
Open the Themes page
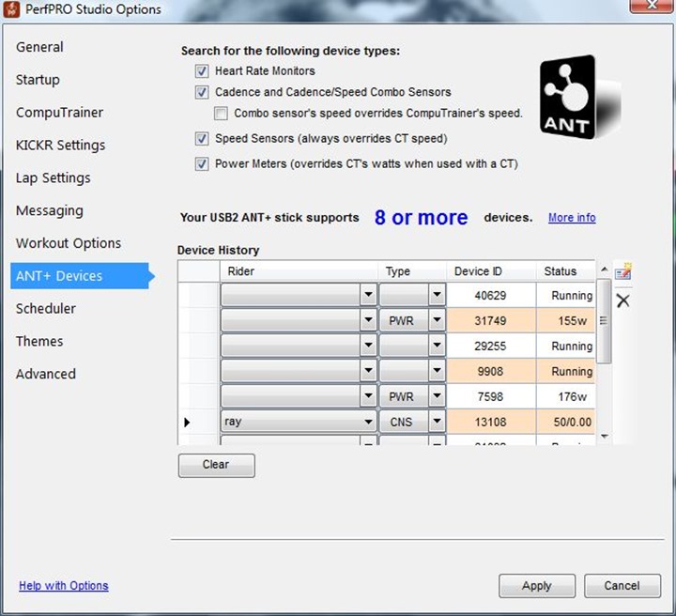[39, 342]
